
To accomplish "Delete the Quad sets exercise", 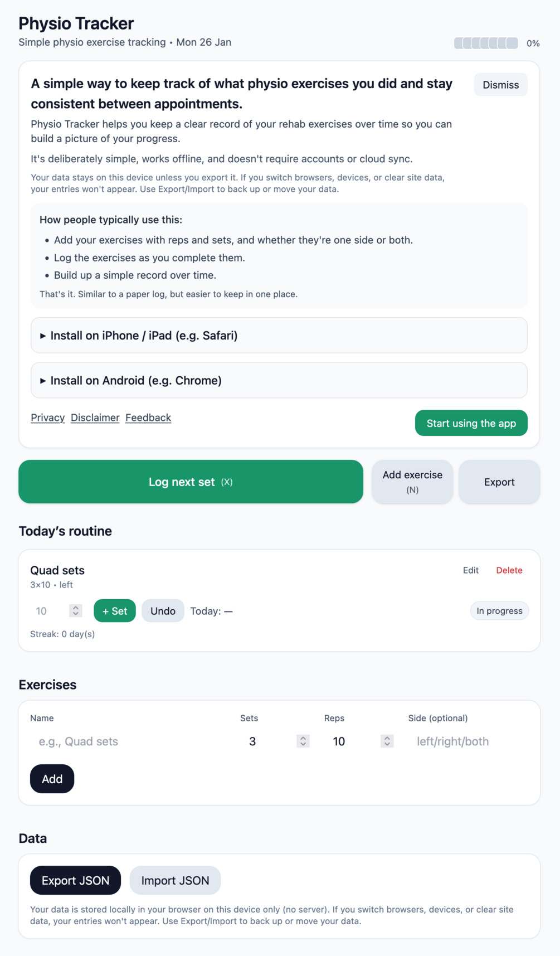I will pyautogui.click(x=509, y=570).
